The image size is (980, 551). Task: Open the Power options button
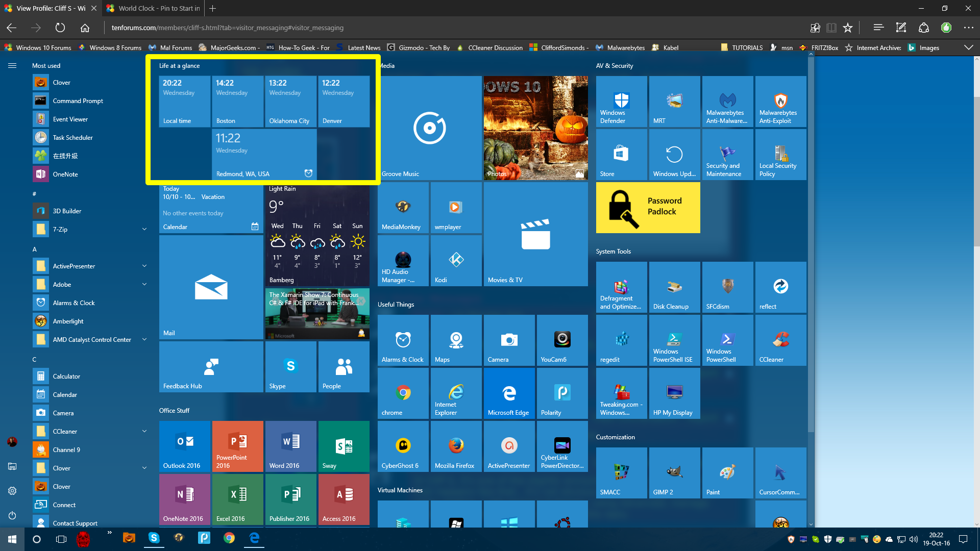coord(12,515)
